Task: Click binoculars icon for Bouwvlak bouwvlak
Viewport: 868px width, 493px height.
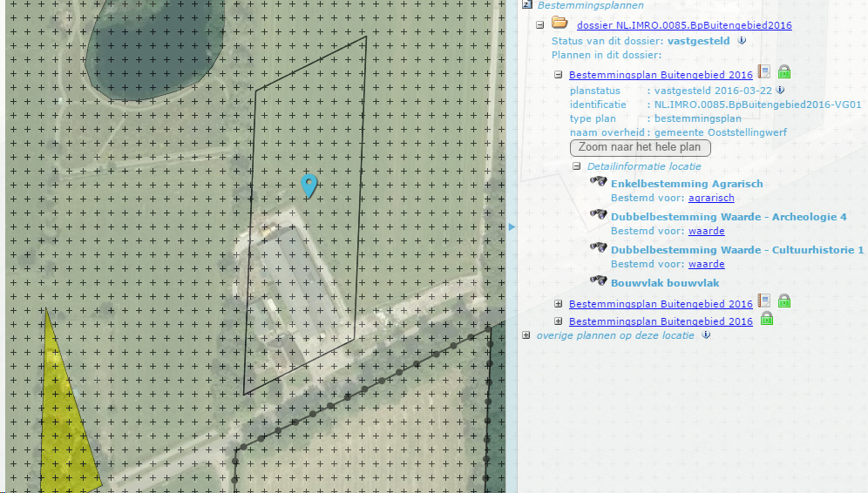Action: 599,281
